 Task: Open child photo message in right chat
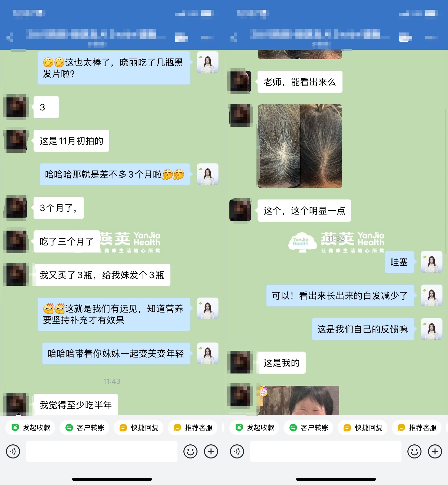tap(299, 400)
